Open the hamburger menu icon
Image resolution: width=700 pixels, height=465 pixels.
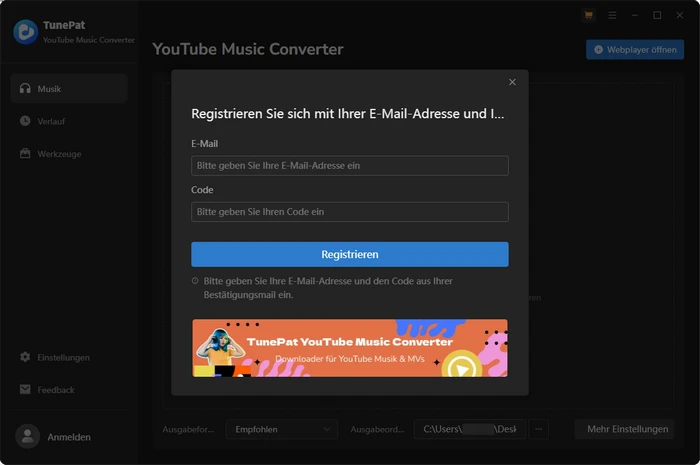coord(612,15)
